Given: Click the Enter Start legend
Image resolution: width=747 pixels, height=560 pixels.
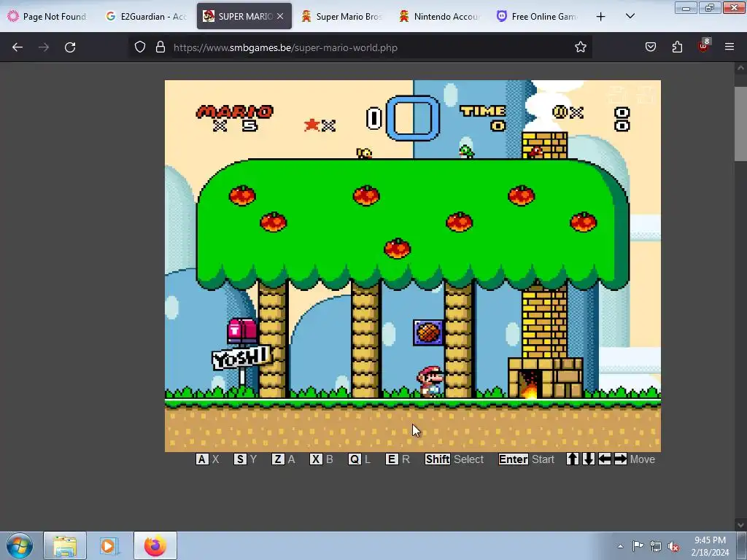Looking at the screenshot, I should point(526,459).
